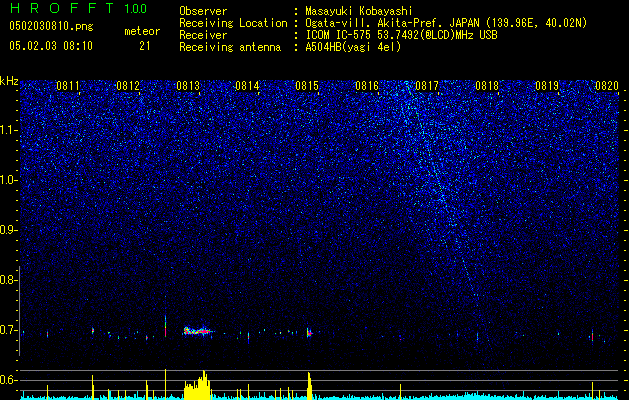629x400 pixels.
Task: Click the 0819 time marker
Action: [x=547, y=86]
